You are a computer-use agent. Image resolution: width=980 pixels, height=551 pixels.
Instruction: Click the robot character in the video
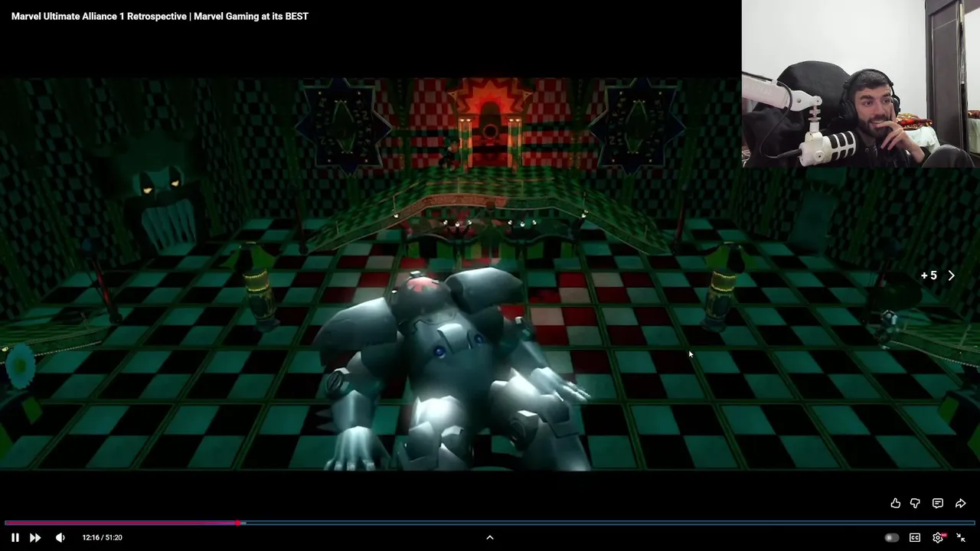click(452, 367)
